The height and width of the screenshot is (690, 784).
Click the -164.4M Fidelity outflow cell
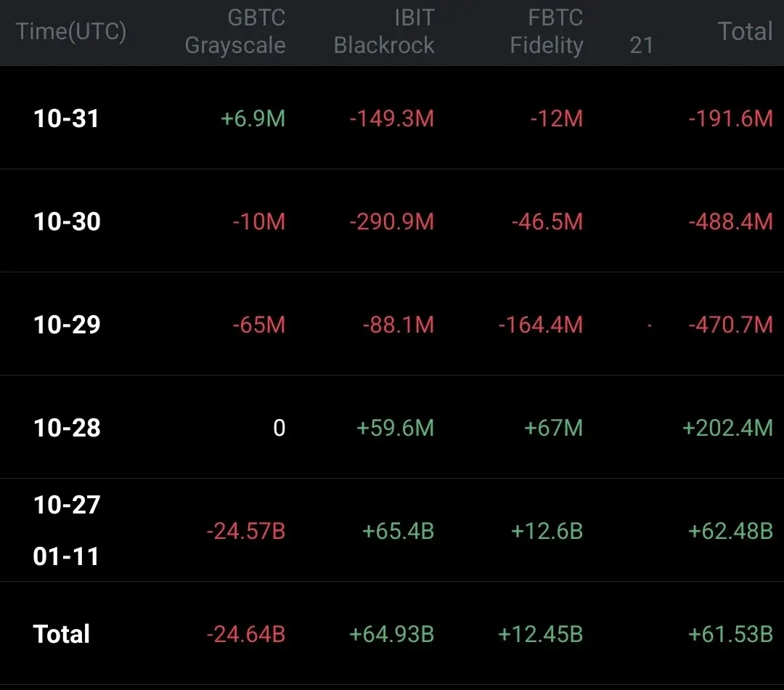pyautogui.click(x=541, y=325)
